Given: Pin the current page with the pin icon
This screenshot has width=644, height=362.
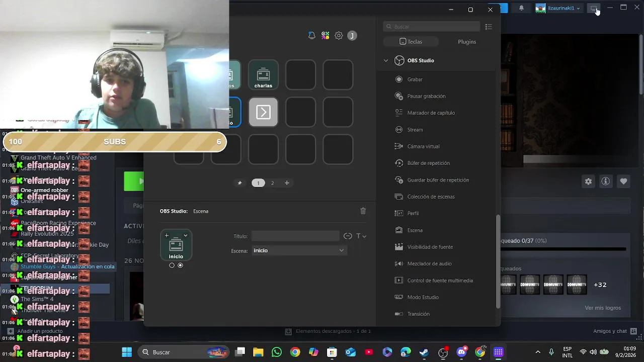Looking at the screenshot, I should point(239,183).
